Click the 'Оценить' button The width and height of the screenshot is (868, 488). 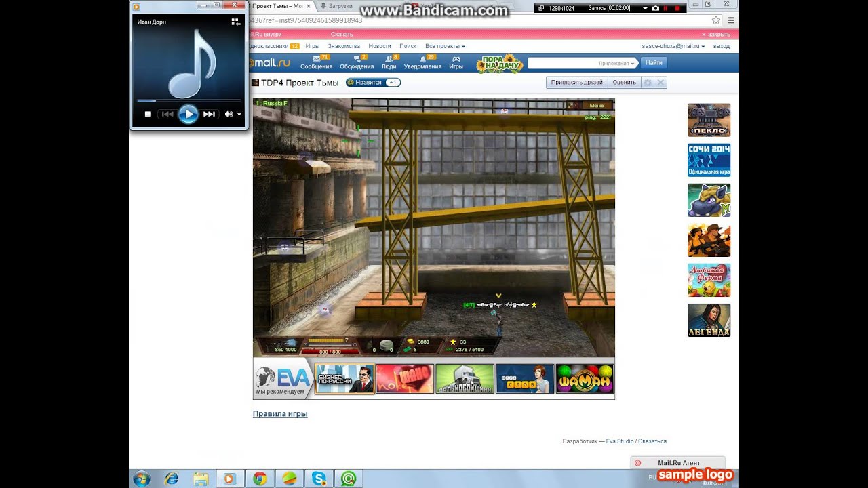pos(624,82)
